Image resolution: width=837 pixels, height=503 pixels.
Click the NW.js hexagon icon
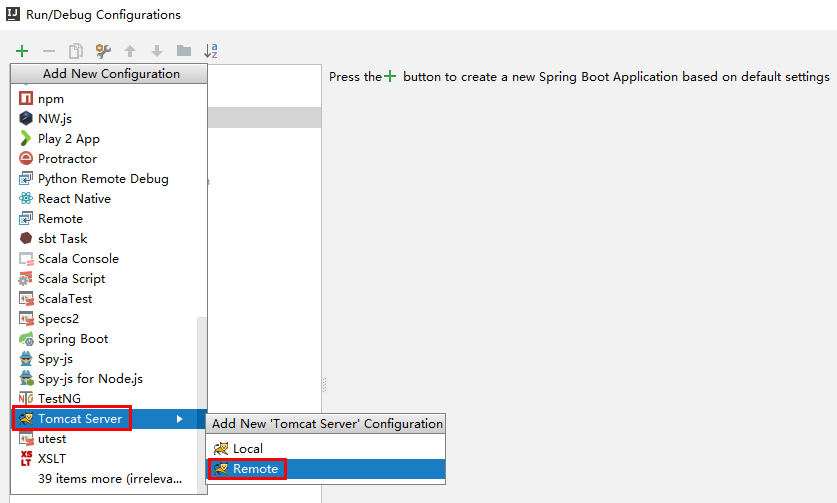click(26, 118)
